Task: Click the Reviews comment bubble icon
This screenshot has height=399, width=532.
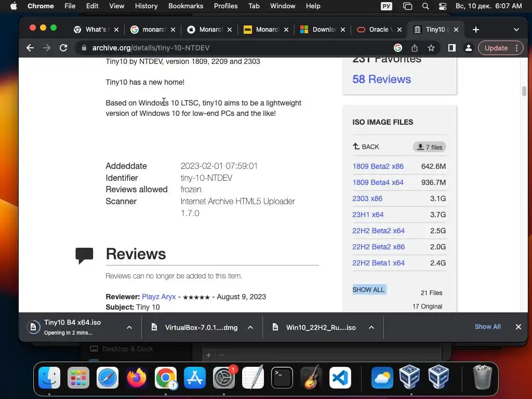Action: coord(84,256)
